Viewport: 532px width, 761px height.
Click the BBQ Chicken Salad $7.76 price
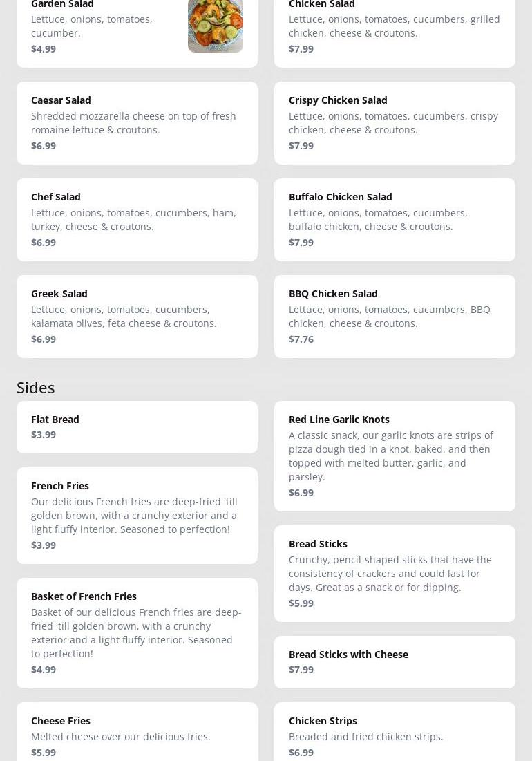coord(301,339)
